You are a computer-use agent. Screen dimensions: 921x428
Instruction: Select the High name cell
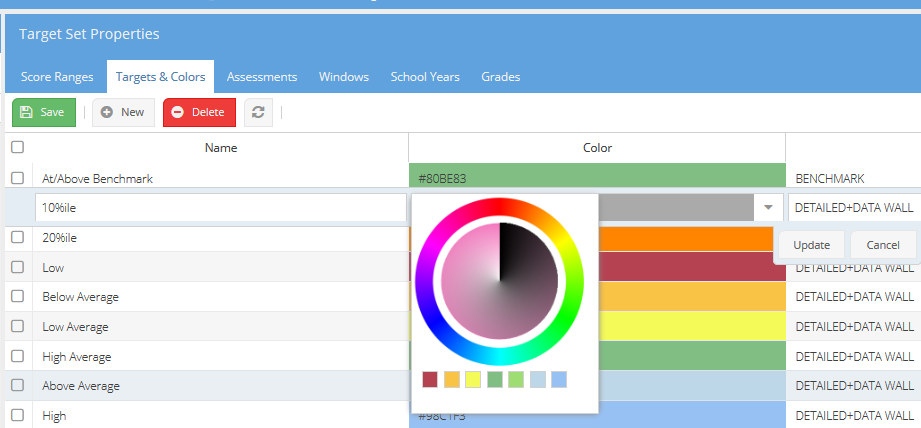[x=220, y=416]
